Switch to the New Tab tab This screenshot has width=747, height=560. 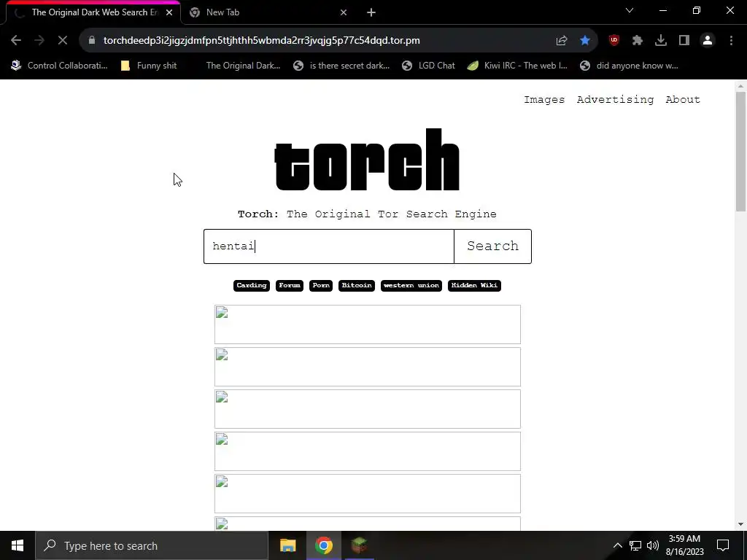point(268,12)
